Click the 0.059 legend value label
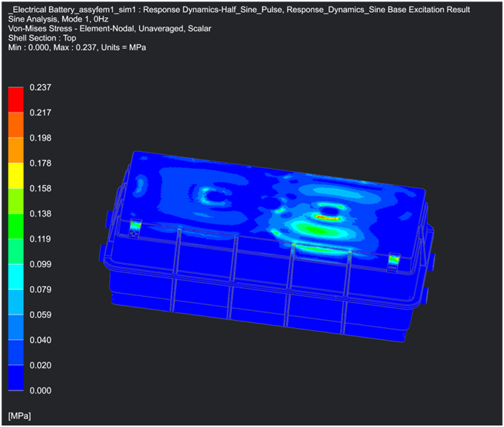504x427 pixels. click(40, 315)
